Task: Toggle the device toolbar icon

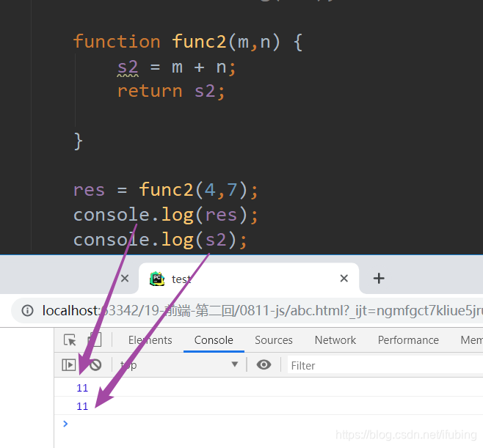Action: (95, 340)
